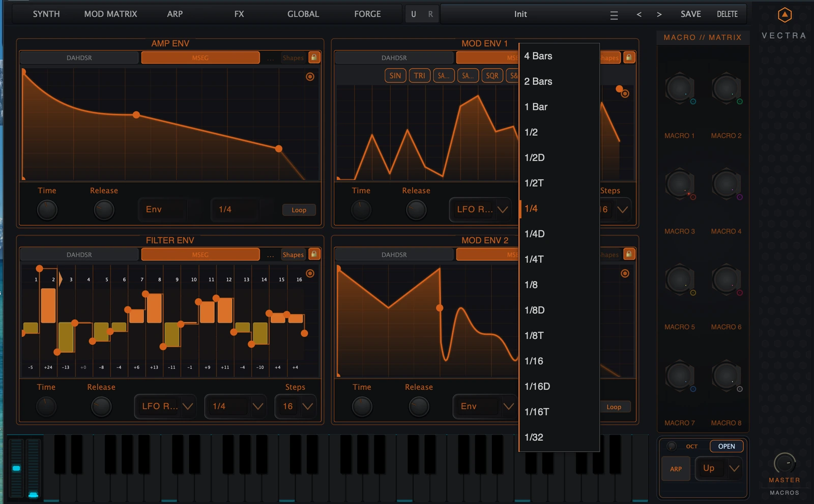Choose 1/16 from rate list
The width and height of the screenshot is (814, 504).
click(x=559, y=361)
